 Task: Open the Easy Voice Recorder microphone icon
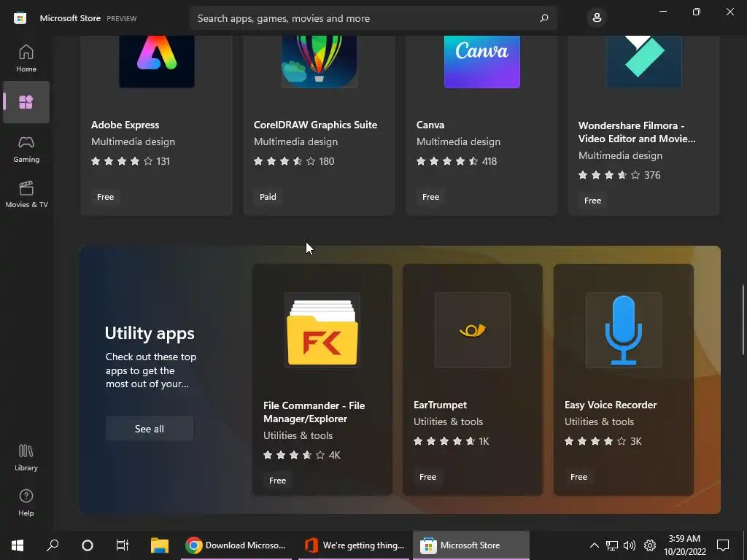click(x=623, y=330)
